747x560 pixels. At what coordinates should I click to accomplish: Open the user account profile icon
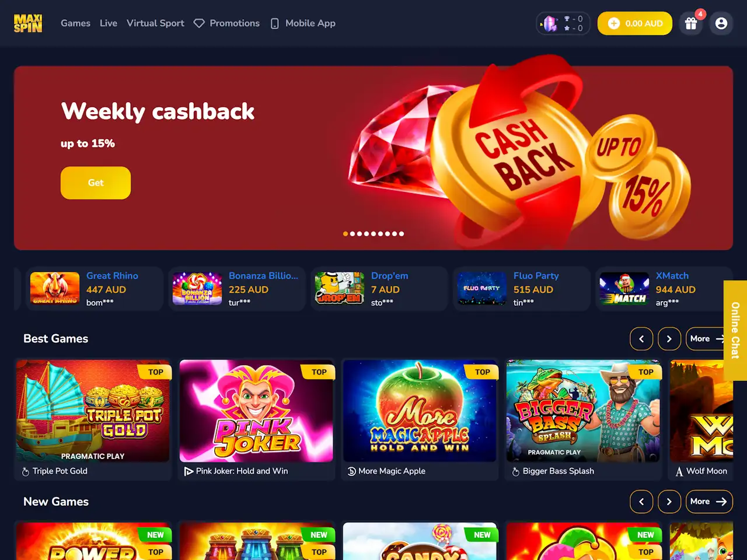click(x=721, y=23)
